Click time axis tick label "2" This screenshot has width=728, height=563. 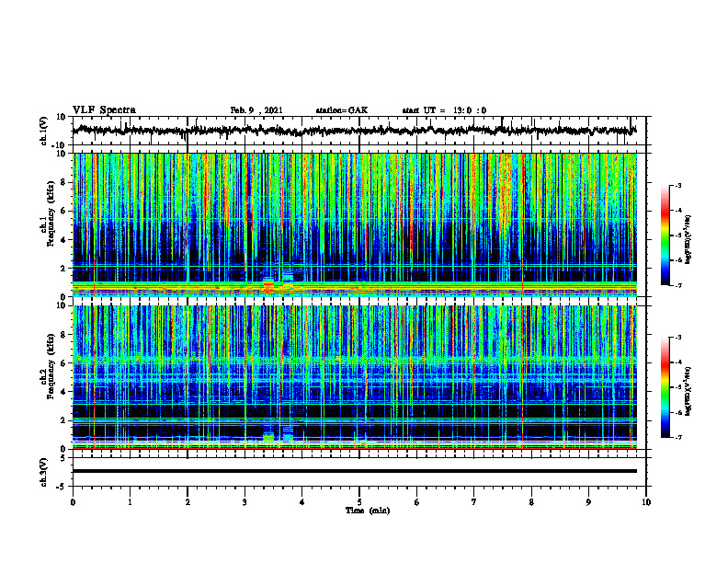188,502
